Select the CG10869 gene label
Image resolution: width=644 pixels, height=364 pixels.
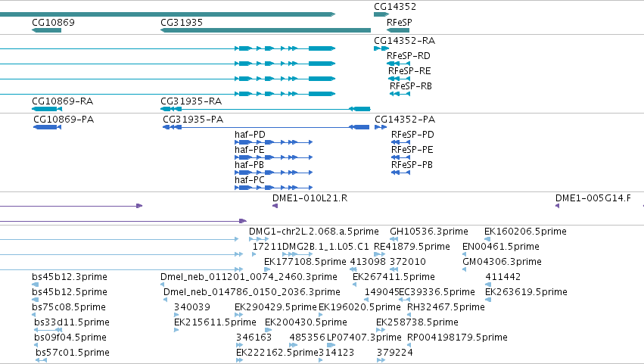tap(54, 23)
